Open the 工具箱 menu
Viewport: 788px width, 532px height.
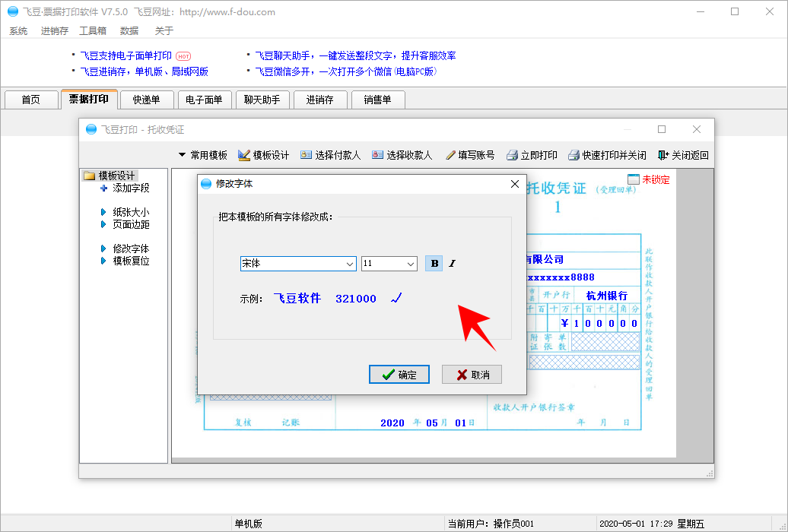tap(93, 31)
